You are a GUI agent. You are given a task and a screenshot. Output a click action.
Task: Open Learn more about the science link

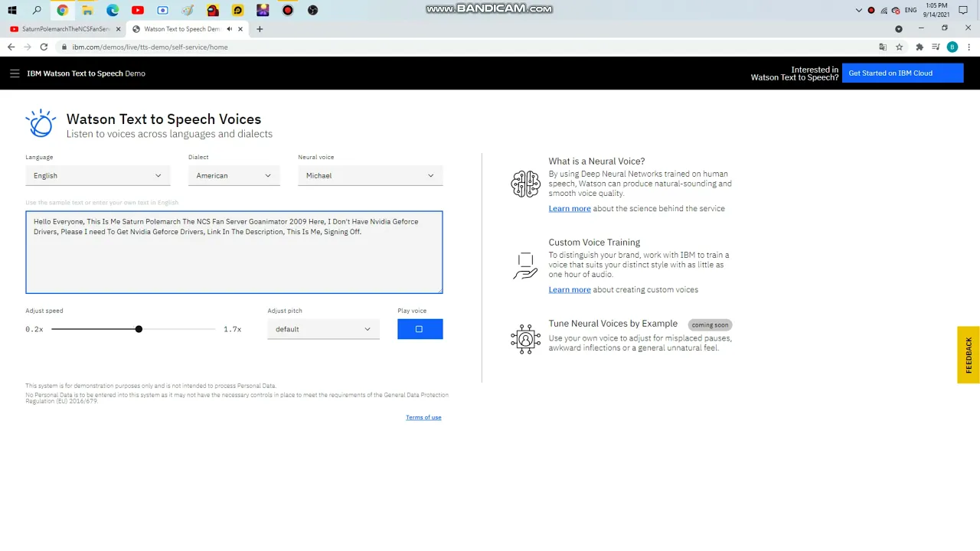coord(570,208)
